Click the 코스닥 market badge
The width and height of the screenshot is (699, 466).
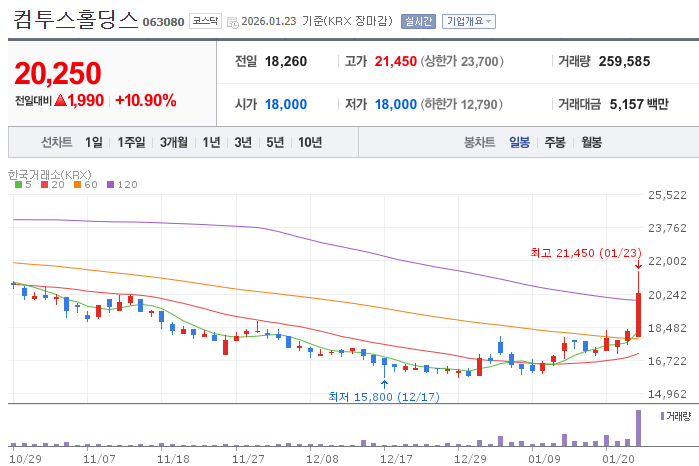point(205,21)
